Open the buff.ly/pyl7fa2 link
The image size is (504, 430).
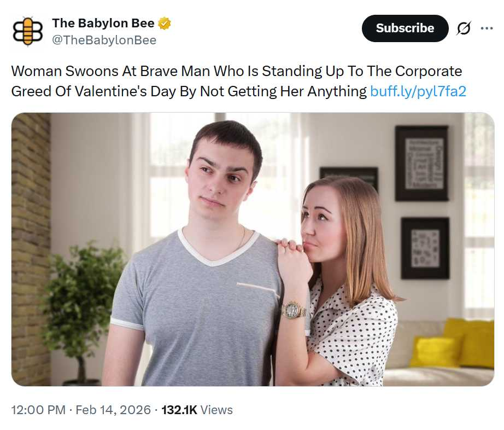coord(418,91)
